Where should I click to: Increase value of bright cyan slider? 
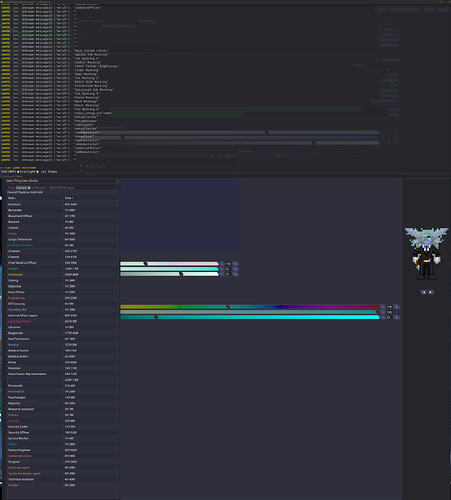click(x=397, y=317)
